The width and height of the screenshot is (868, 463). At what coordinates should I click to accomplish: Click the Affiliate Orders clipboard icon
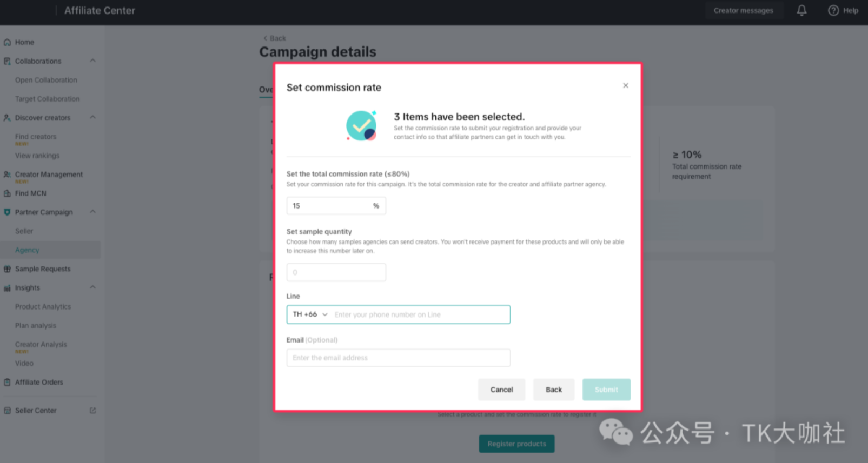[7, 382]
